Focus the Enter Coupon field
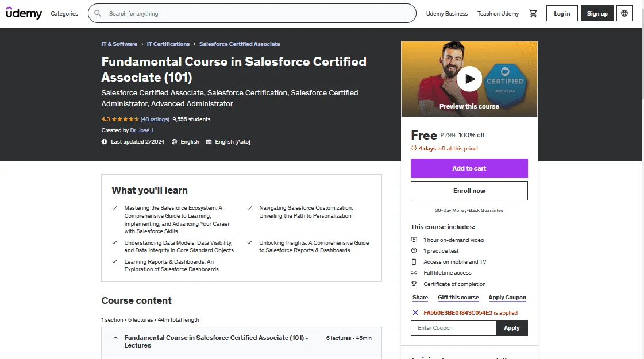 point(453,328)
